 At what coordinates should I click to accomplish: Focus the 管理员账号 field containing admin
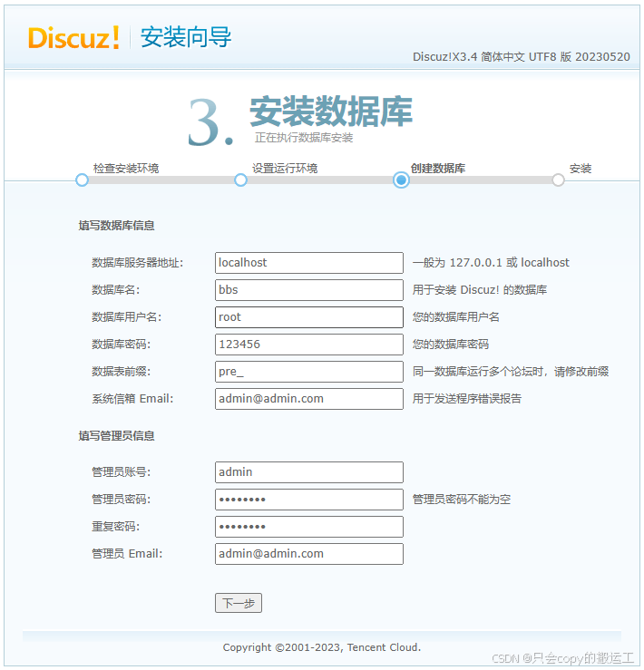(x=309, y=472)
